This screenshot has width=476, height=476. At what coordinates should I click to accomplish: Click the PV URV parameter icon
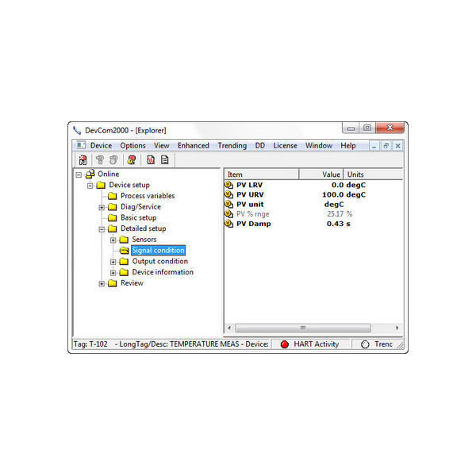tap(228, 194)
